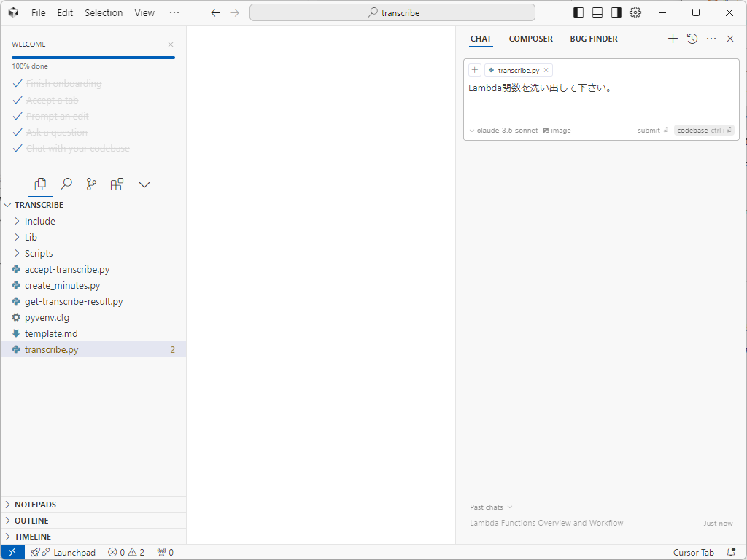This screenshot has width=747, height=560.
Task: Toggle the right AI pane layout
Action: click(616, 12)
